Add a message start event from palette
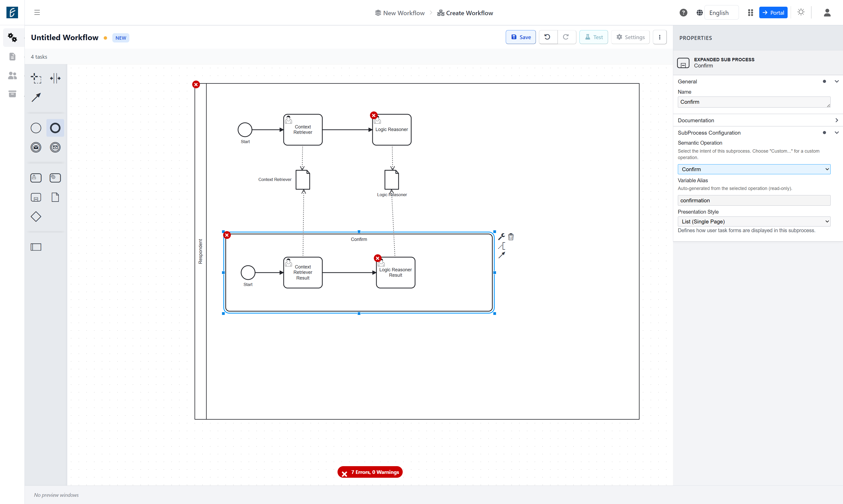The height and width of the screenshot is (504, 843). click(36, 147)
